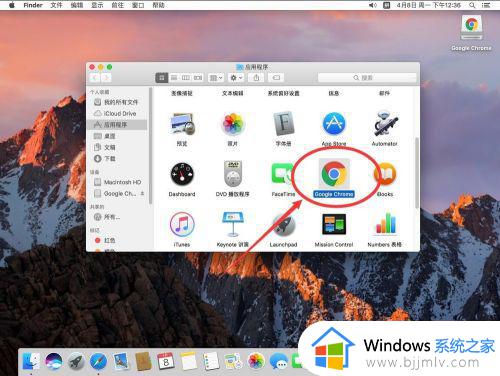Open the 帮助 menu
The width and height of the screenshot is (500, 376).
click(x=158, y=5)
